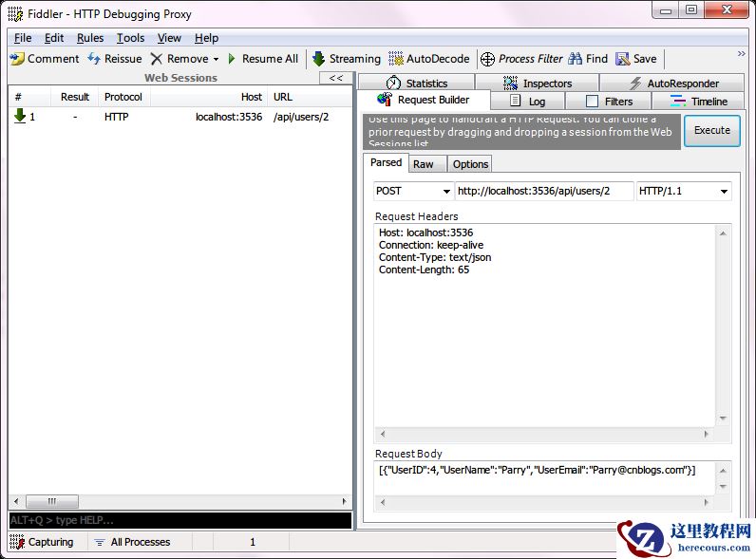Click the All Processes status text

pyautogui.click(x=141, y=542)
